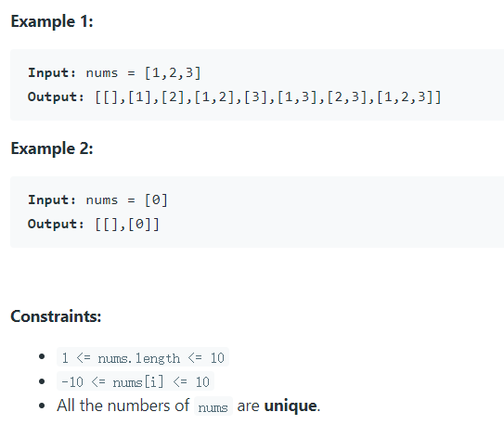This screenshot has width=504, height=425.
Task: Click the nums.length constraint code
Action: (x=143, y=357)
